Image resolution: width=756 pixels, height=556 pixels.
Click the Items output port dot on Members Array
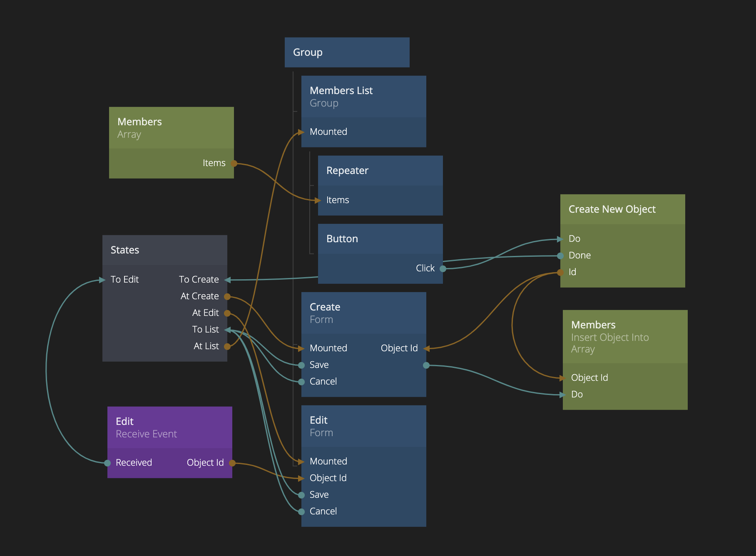(x=234, y=164)
